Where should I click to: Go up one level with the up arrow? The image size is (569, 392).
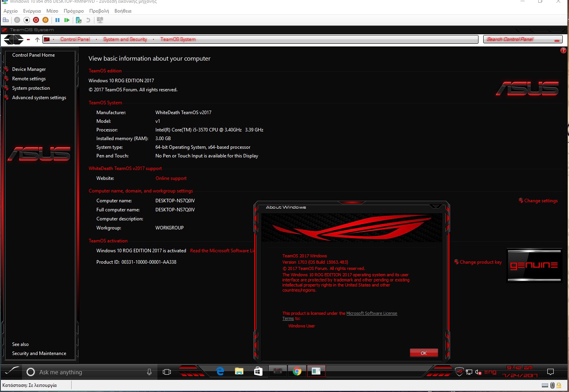[x=37, y=39]
